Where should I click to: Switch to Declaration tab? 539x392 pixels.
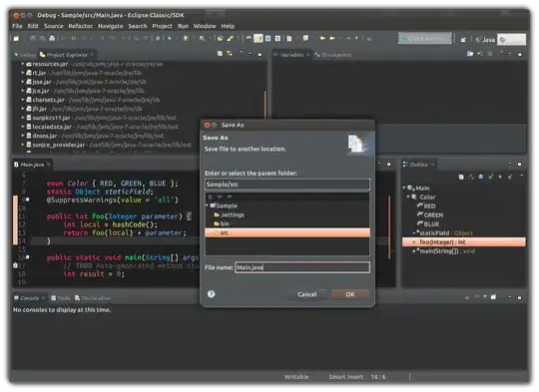pos(93,298)
